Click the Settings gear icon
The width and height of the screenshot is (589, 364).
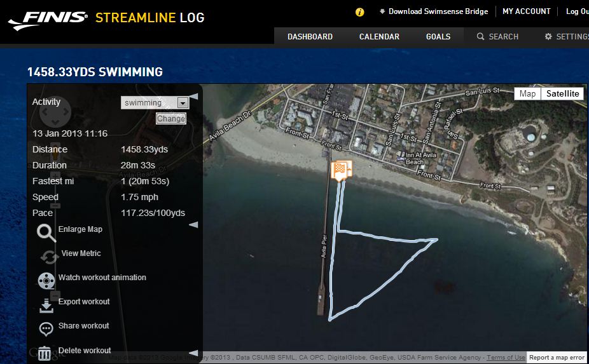[548, 36]
